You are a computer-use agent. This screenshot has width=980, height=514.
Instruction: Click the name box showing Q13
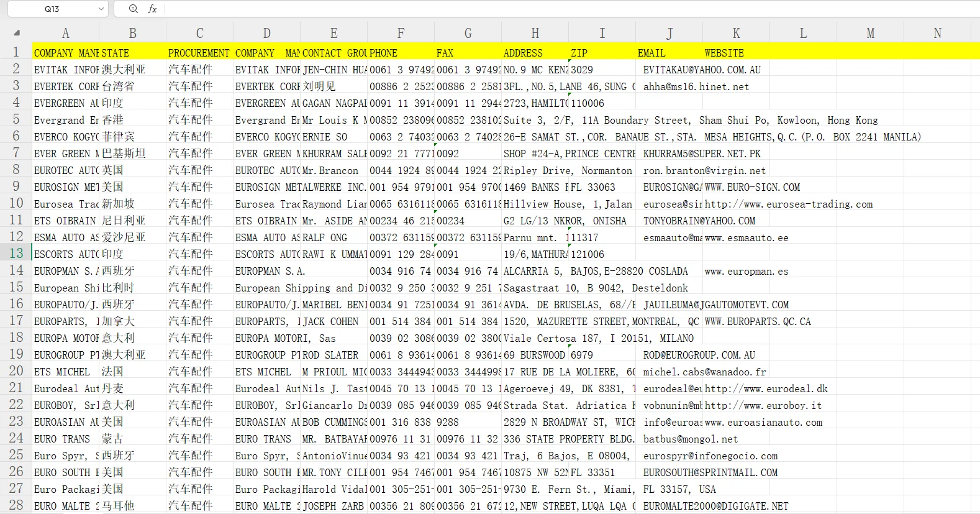coord(52,9)
